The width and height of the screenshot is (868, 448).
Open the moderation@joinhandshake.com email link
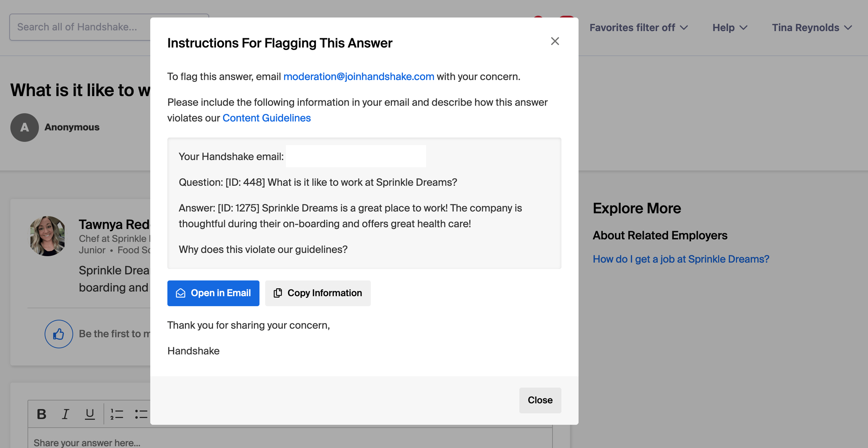[x=359, y=76]
